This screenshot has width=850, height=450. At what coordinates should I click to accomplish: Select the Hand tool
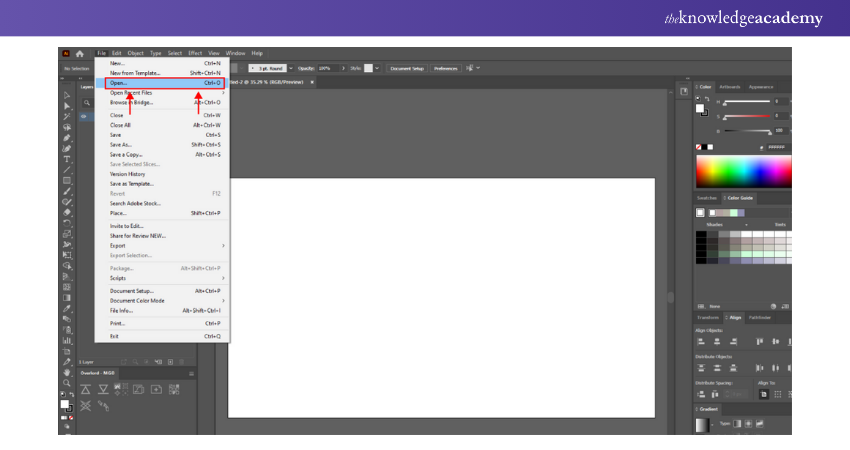(67, 371)
